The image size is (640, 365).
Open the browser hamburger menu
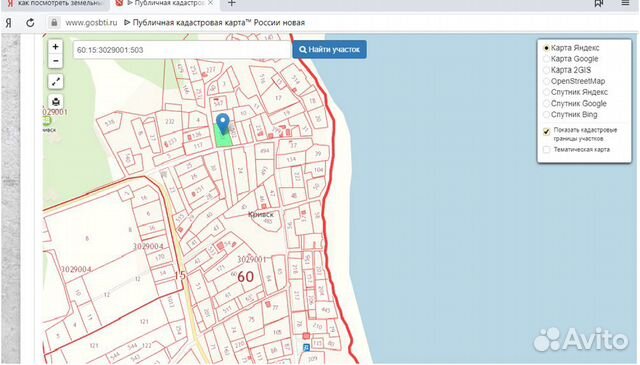tap(625, 3)
